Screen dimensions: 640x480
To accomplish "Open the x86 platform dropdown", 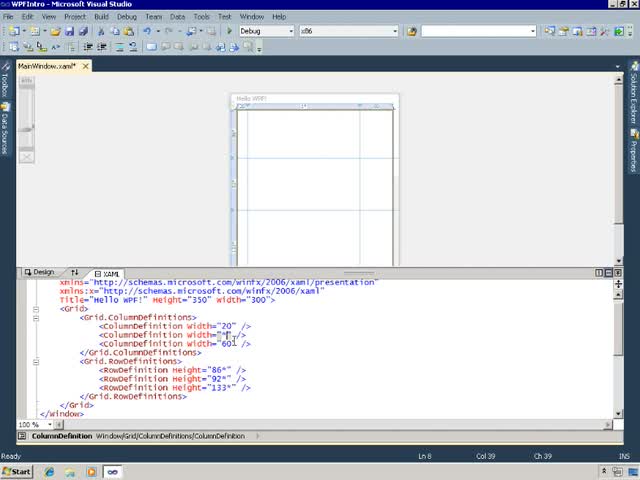I will [393, 31].
